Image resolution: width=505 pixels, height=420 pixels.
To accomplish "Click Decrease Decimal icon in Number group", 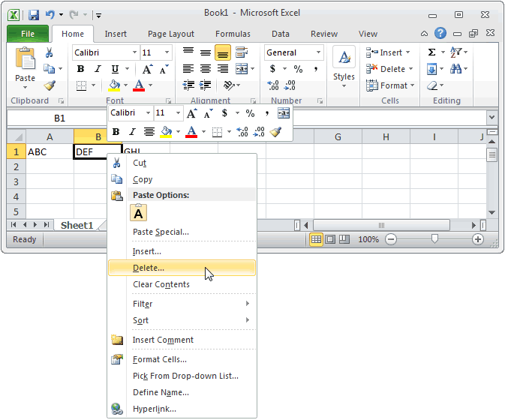I will coord(290,85).
